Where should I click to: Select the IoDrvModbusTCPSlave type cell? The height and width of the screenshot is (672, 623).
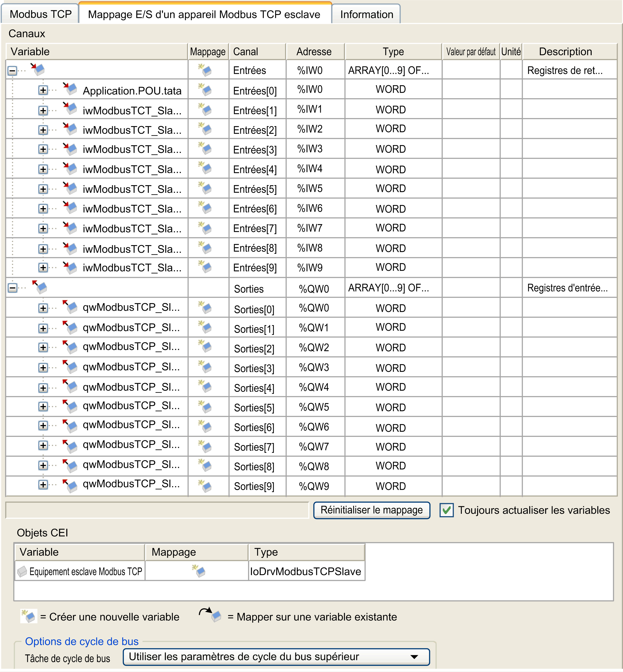[307, 571]
